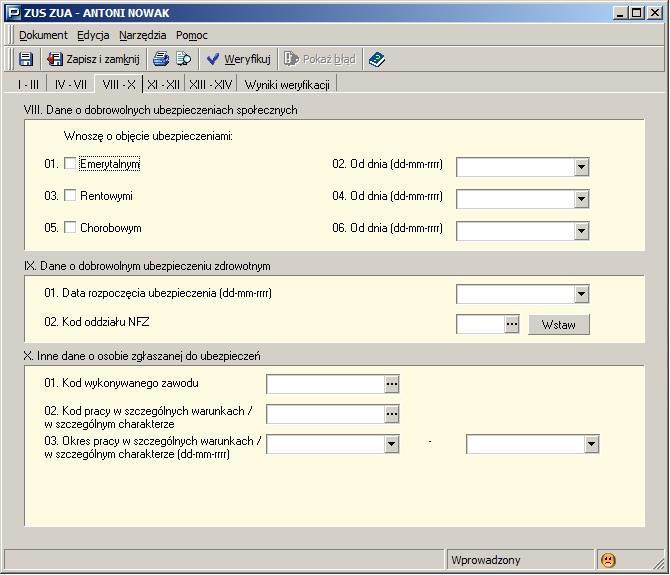Click the Wstaw button
The height and width of the screenshot is (575, 670).
coord(559,325)
